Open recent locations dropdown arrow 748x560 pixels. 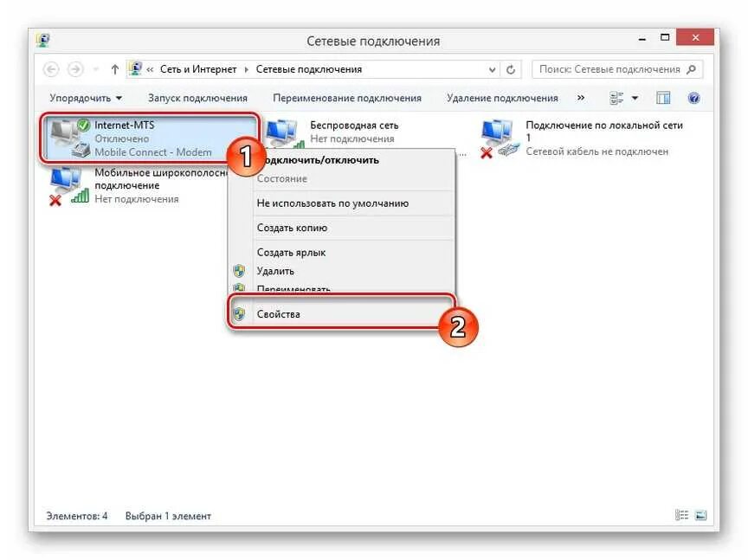pos(96,69)
